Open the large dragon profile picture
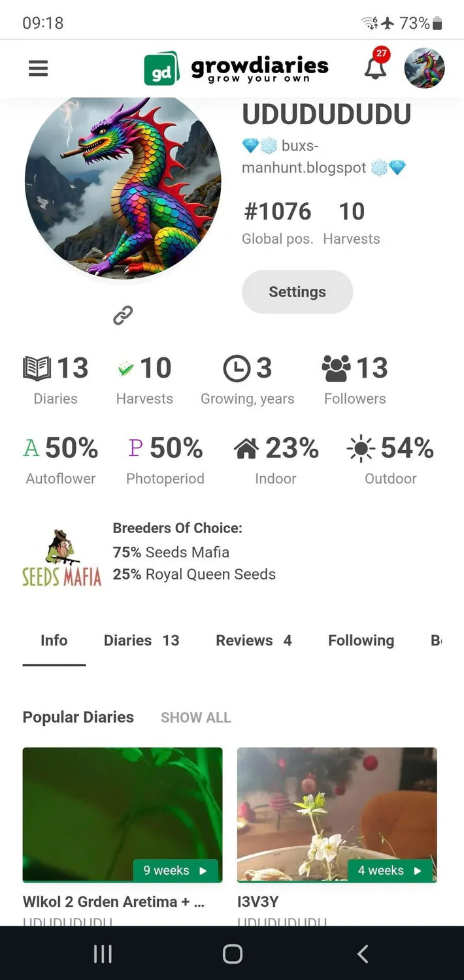Screen dimensions: 464x980 click(123, 186)
